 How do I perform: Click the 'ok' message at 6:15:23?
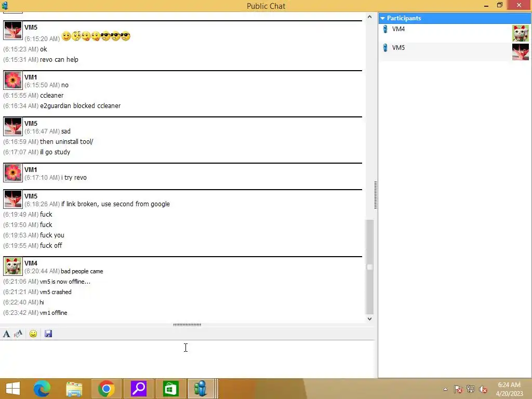coord(44,49)
